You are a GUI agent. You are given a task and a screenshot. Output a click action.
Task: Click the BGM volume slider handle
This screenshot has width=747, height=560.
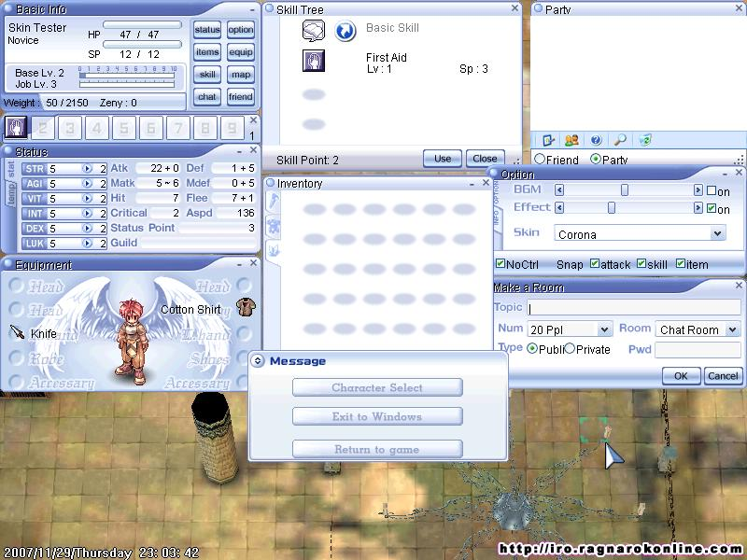[x=625, y=190]
